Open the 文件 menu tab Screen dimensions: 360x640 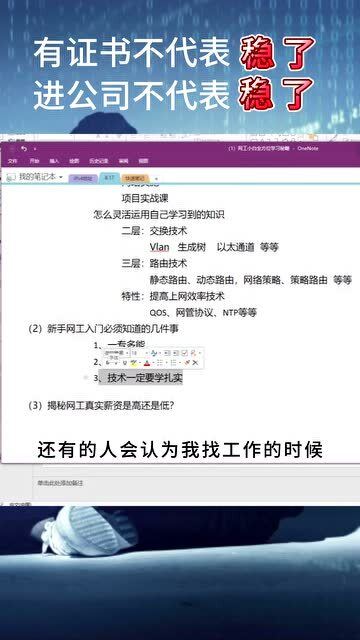13,161
